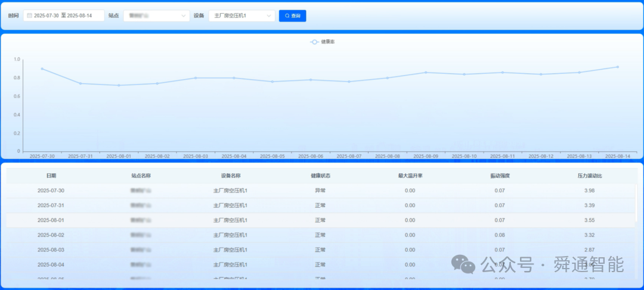Click the 正常 status in the 2025-08-02 row
The image size is (644, 290).
click(x=320, y=235)
